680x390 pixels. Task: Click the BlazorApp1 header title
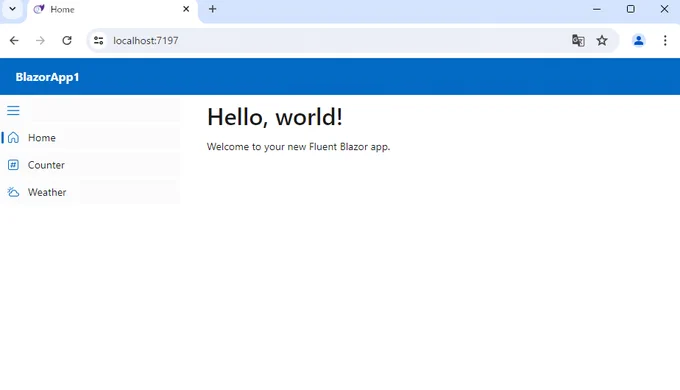pyautogui.click(x=47, y=77)
